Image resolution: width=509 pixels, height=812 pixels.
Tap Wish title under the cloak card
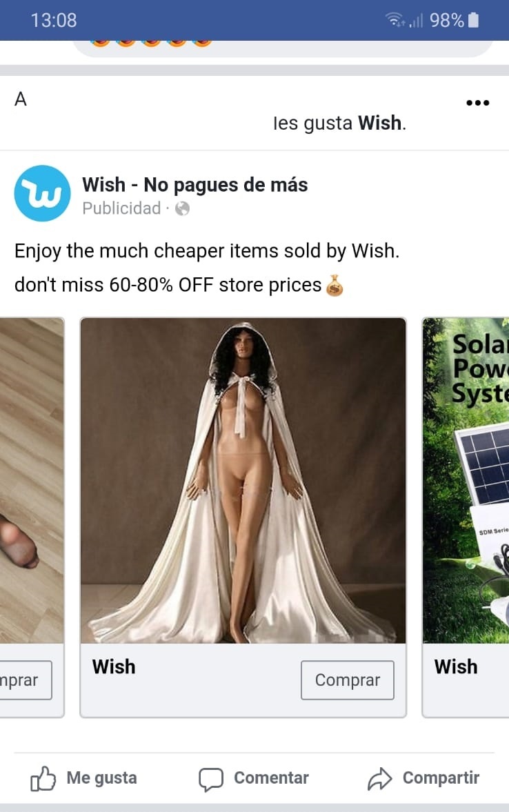[114, 666]
